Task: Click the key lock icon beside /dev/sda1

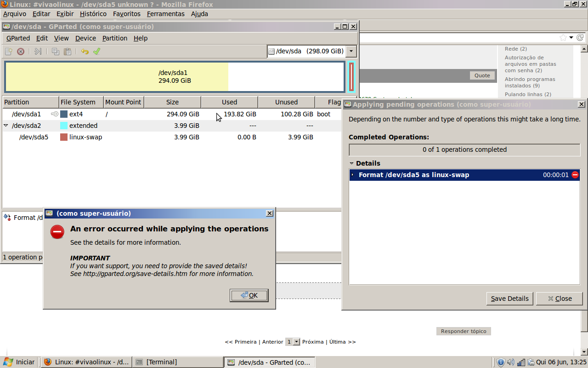Action: tap(55, 114)
